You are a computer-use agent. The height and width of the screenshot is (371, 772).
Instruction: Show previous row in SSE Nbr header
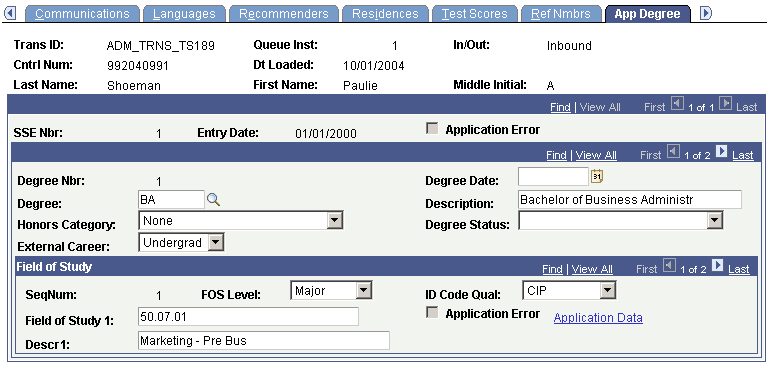[678, 104]
